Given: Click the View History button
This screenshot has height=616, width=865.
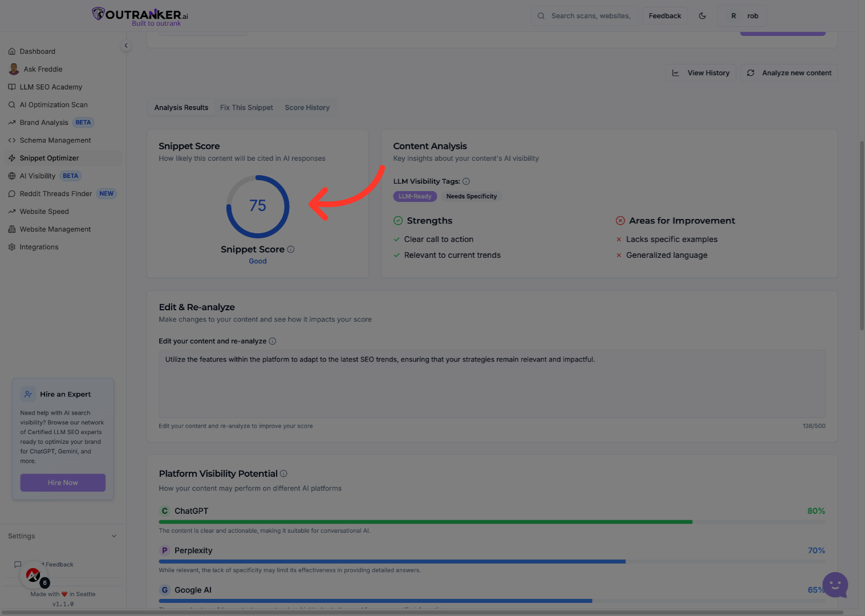Looking at the screenshot, I should [701, 73].
